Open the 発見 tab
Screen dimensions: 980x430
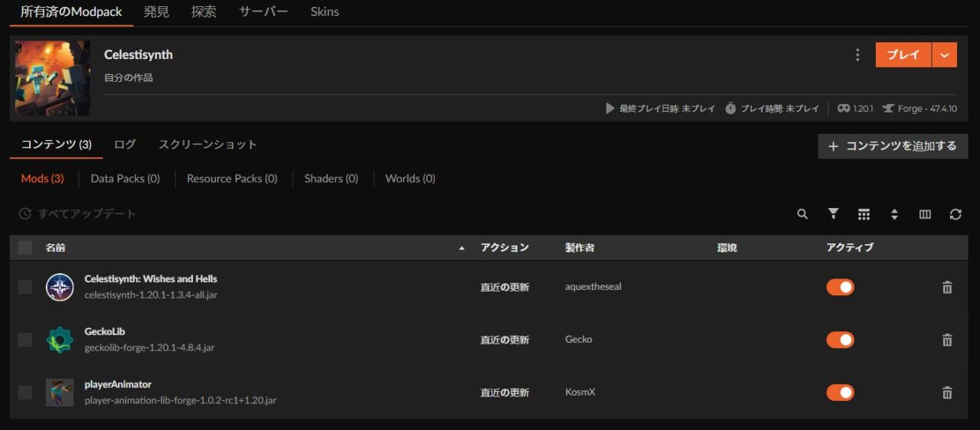[x=156, y=12]
